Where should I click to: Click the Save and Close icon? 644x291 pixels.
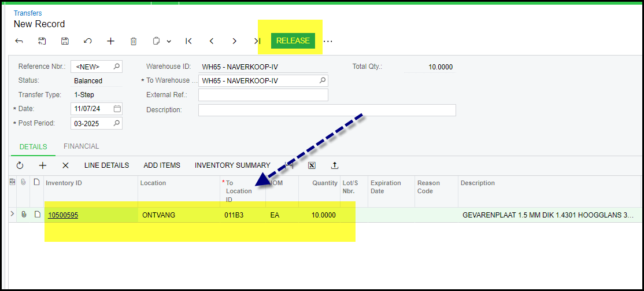tap(42, 41)
